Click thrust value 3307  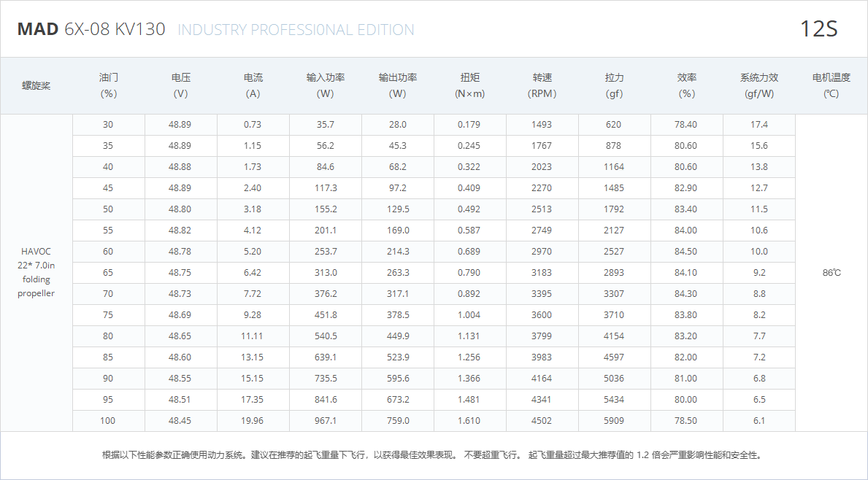pyautogui.click(x=614, y=294)
